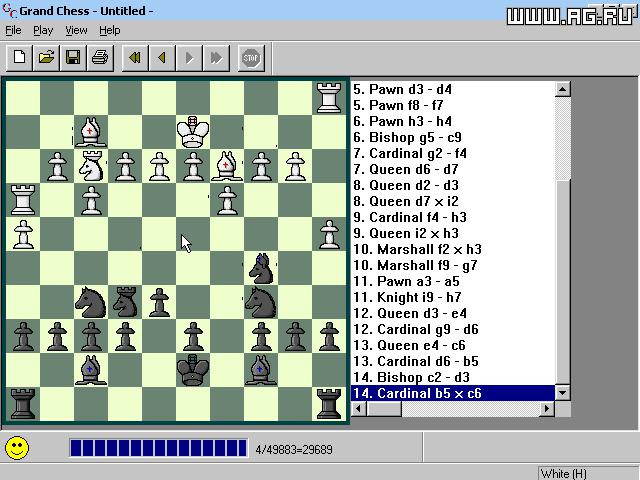Image resolution: width=640 pixels, height=480 pixels.
Task: Select move '11. Pawn a3 - a5'
Action: 453,281
